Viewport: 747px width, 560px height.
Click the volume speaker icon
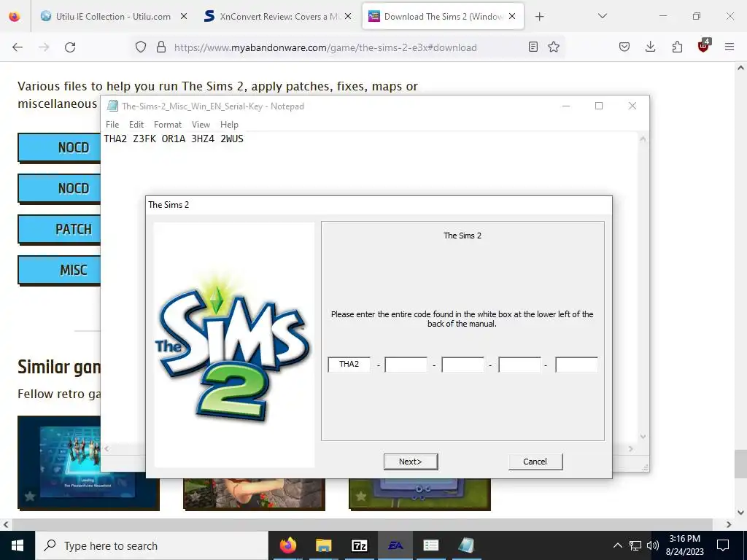click(653, 545)
